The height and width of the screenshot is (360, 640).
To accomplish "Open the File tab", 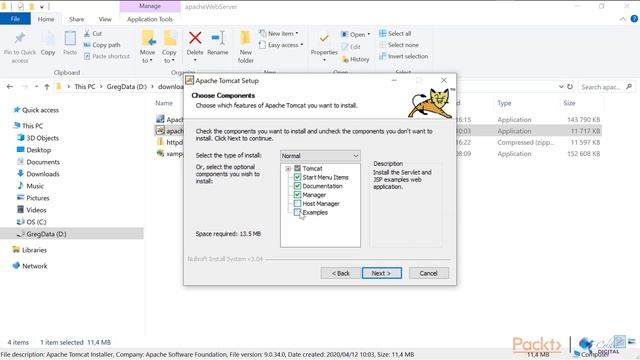I will tap(15, 19).
